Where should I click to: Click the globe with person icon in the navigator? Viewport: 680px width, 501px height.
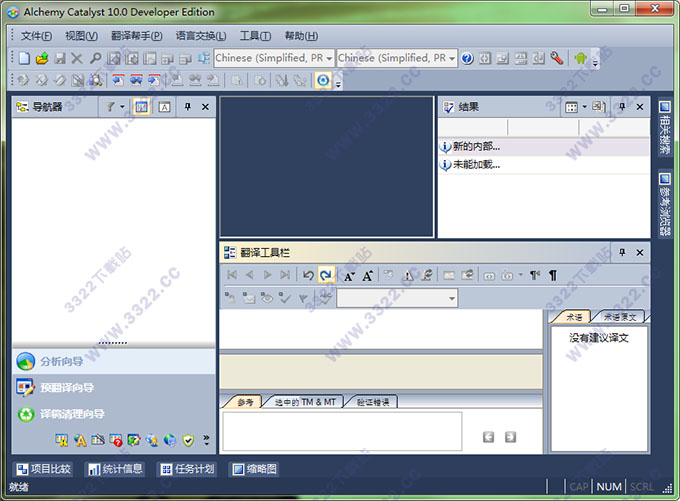(152, 440)
